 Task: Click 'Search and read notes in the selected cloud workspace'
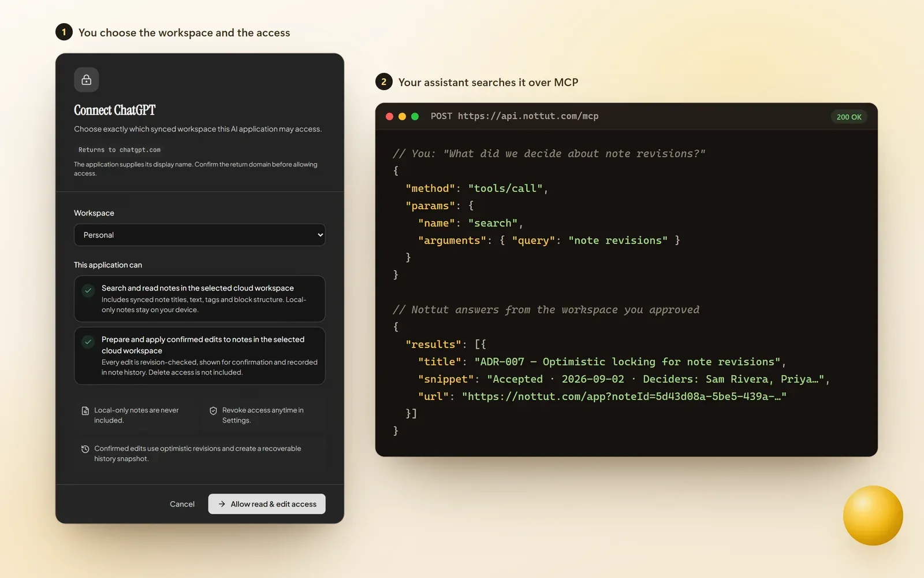click(198, 288)
